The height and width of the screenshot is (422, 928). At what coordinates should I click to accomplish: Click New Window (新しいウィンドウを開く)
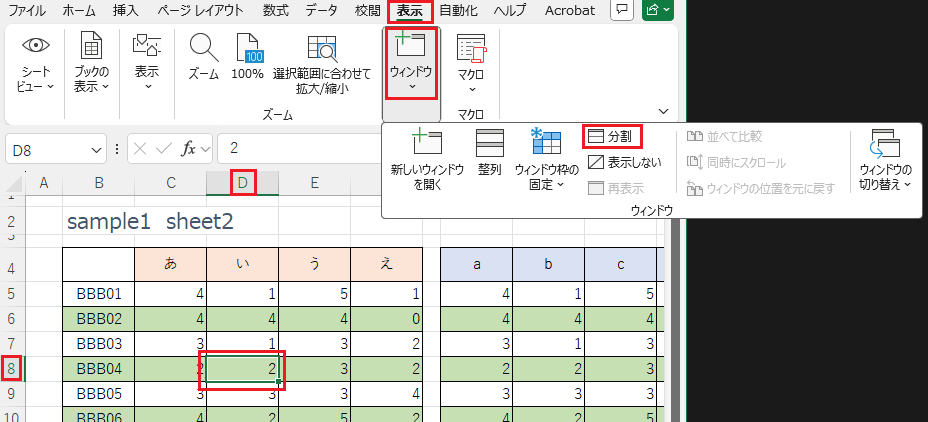point(427,160)
